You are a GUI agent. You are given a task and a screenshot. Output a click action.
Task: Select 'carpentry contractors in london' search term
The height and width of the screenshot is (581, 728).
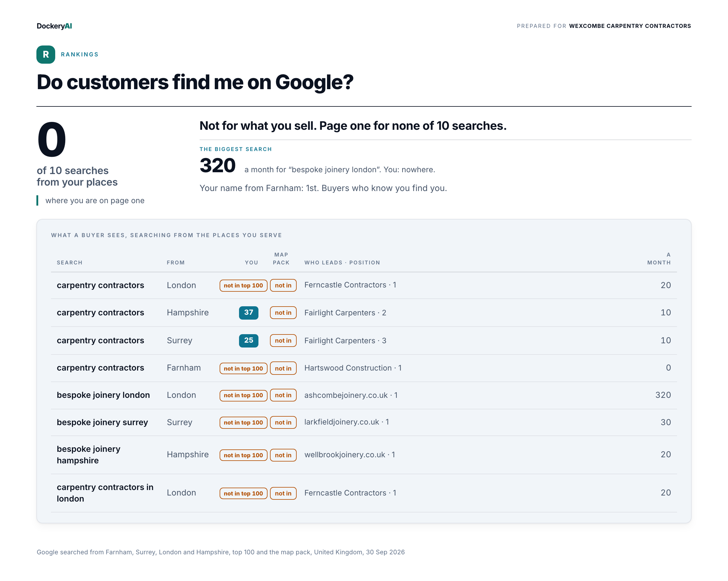(105, 492)
